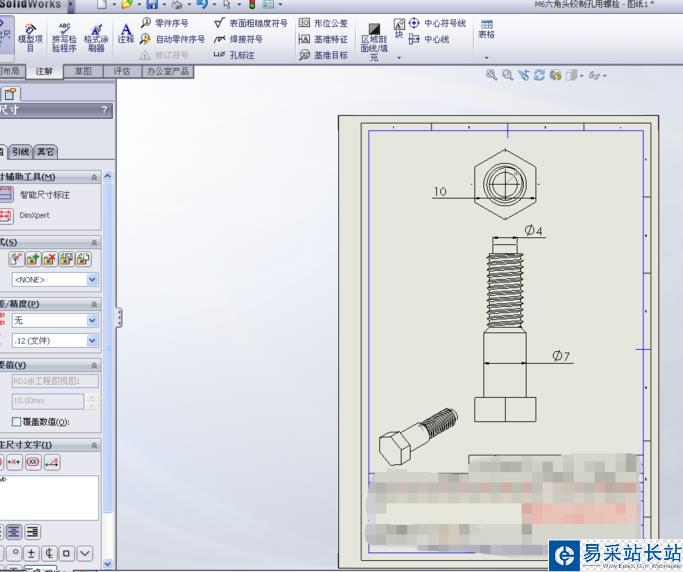Collapse the 标注尺寸文字(I) section
Image resolution: width=683 pixels, height=572 pixels.
coord(94,445)
